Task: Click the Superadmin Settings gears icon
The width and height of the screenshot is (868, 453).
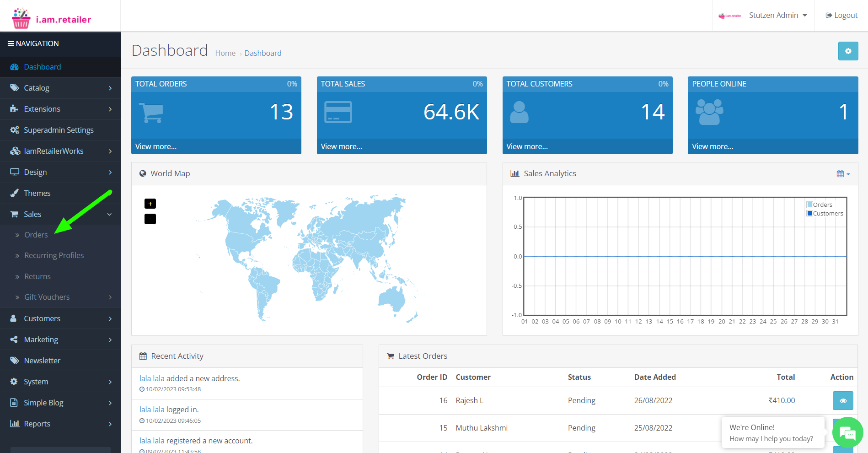Action: coord(15,130)
